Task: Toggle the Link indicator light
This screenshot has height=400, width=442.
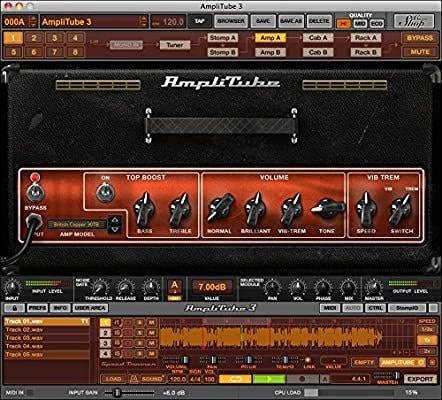Action: coord(307,360)
